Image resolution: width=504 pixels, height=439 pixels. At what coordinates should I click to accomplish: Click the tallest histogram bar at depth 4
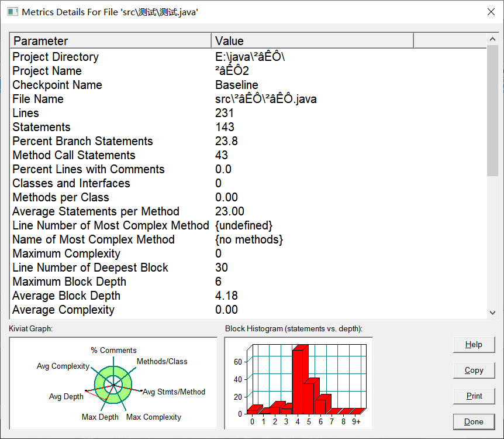(298, 382)
